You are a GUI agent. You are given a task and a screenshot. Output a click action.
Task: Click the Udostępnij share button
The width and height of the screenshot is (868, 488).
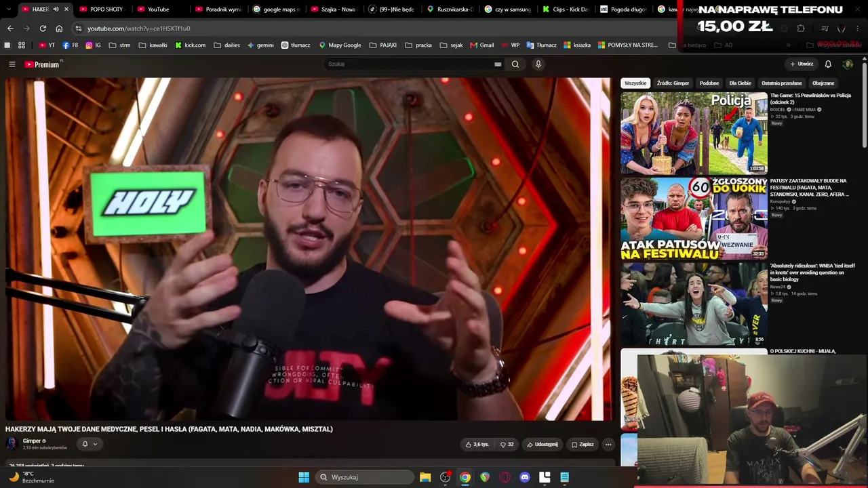[x=542, y=445]
